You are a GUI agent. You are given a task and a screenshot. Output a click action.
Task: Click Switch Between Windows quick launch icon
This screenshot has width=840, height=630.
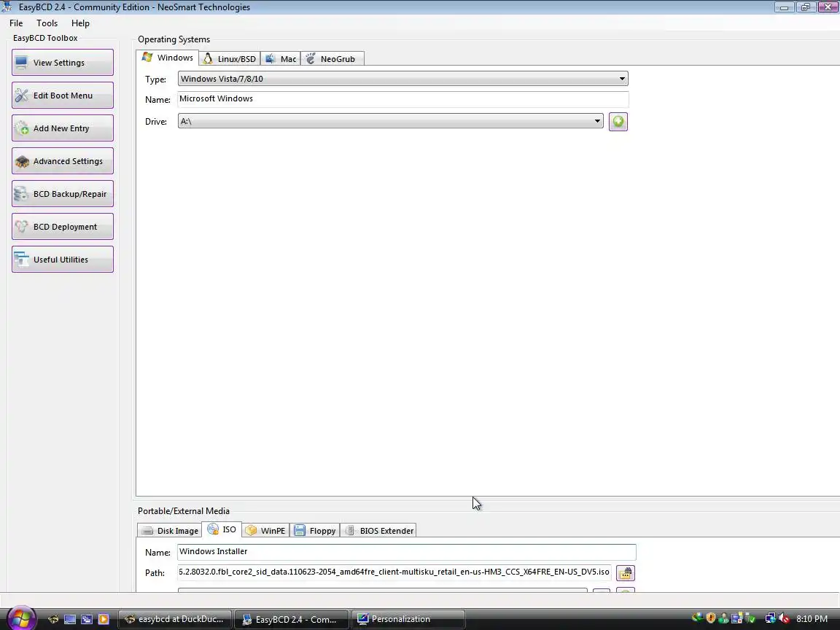tap(86, 619)
